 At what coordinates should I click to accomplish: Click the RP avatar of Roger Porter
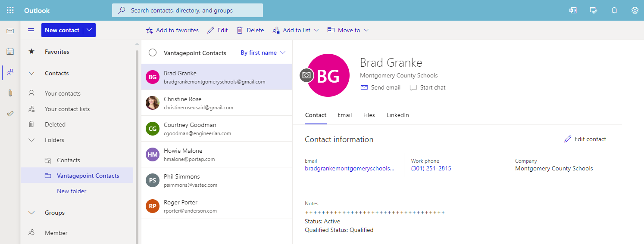coord(153,206)
